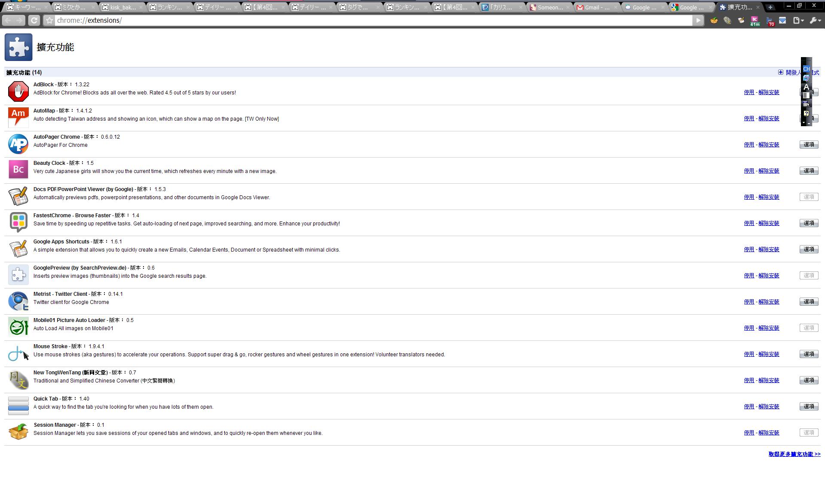Image resolution: width=825 pixels, height=504 pixels.
Task: Click disable link for AutoPager Chrome
Action: click(x=749, y=145)
